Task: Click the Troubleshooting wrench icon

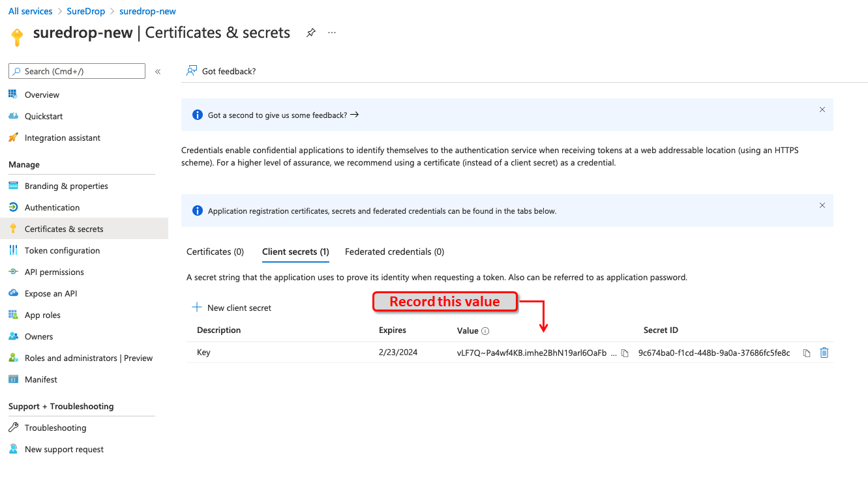Action: (13, 427)
